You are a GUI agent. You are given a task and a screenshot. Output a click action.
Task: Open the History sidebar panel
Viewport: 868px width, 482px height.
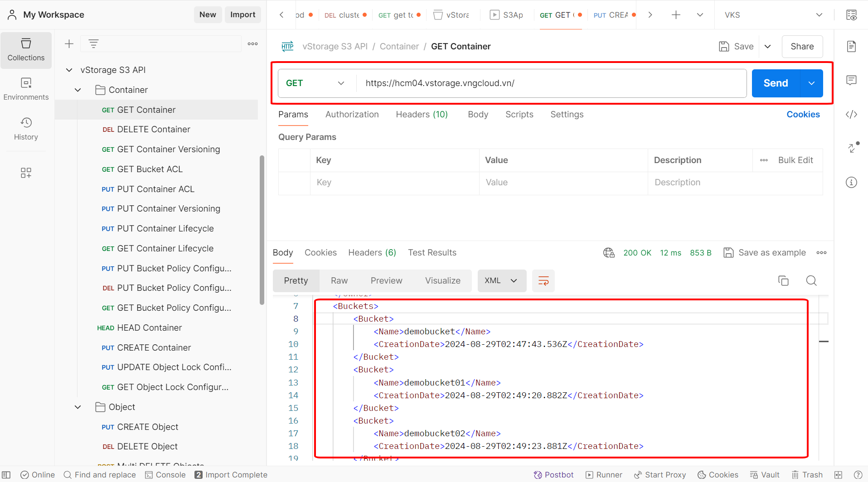[26, 129]
